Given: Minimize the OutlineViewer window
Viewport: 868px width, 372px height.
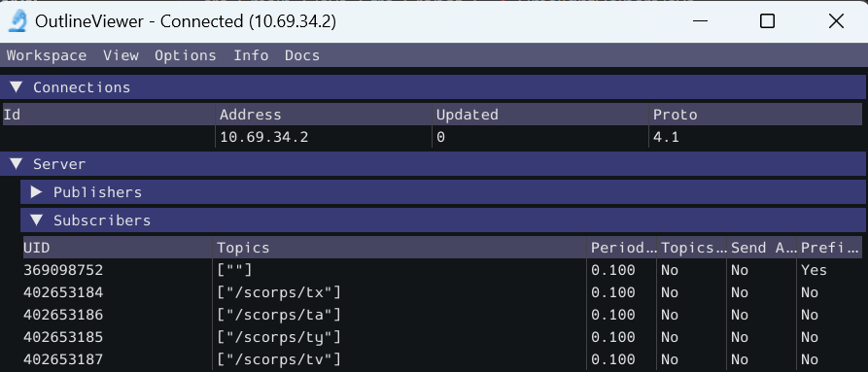Looking at the screenshot, I should coord(700,21).
